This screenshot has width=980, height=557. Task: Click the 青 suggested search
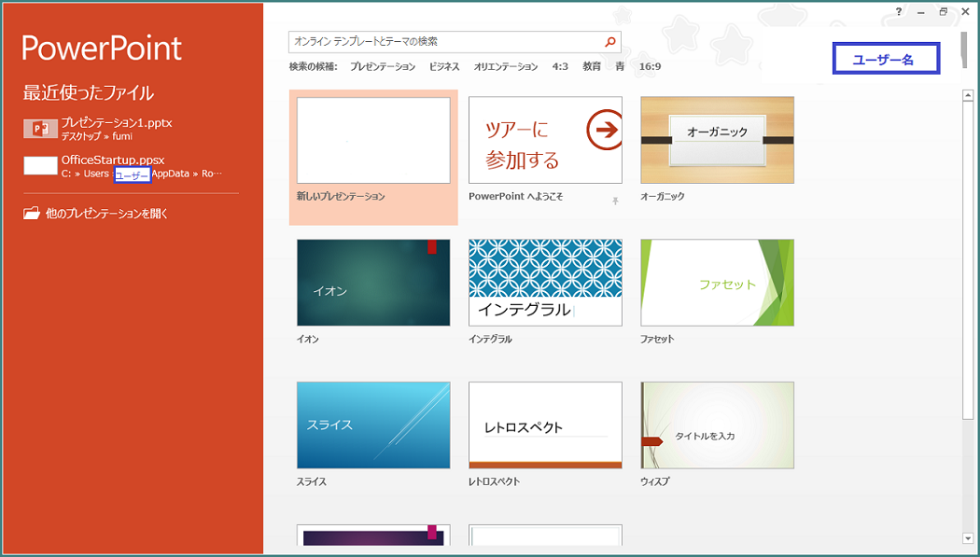click(x=620, y=66)
